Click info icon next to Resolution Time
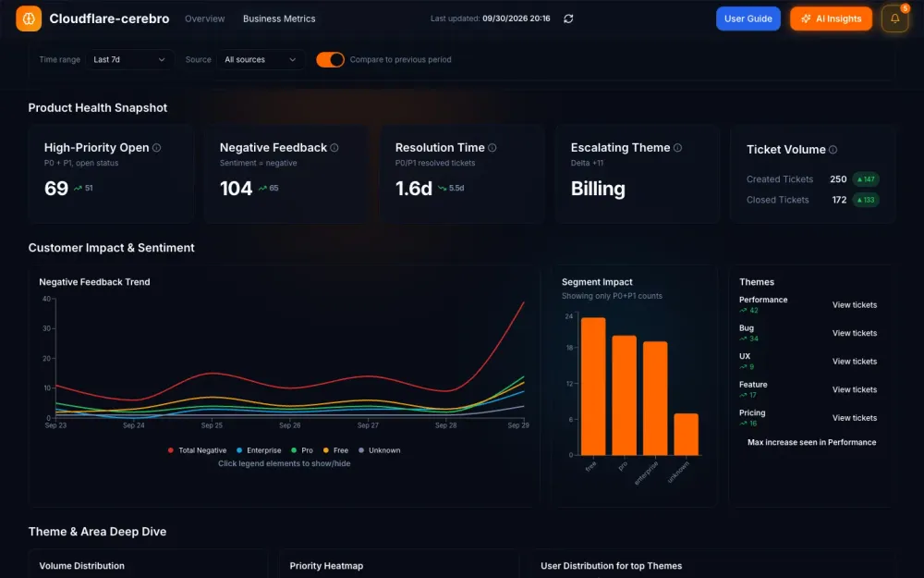924x578 pixels. point(492,148)
